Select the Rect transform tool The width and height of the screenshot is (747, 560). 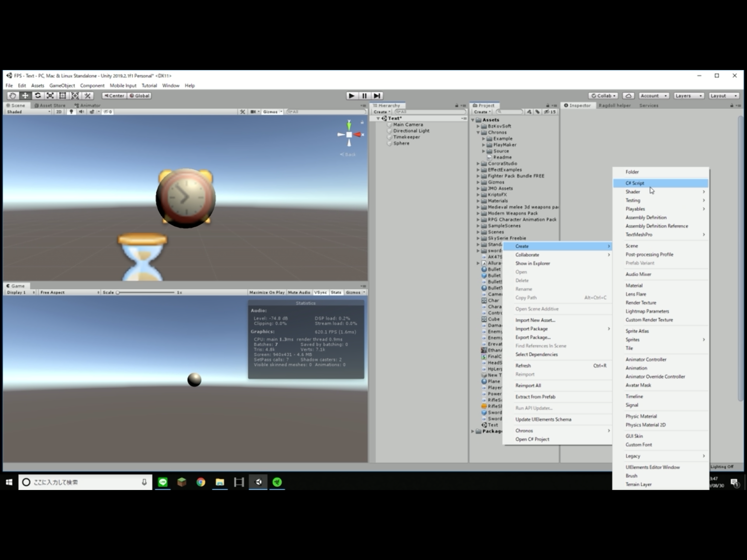tap(62, 96)
